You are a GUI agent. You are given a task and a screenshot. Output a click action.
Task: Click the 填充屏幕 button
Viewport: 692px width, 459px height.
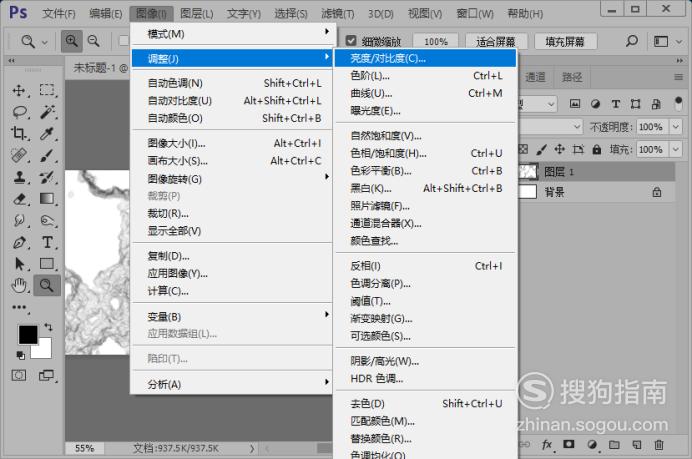click(565, 41)
